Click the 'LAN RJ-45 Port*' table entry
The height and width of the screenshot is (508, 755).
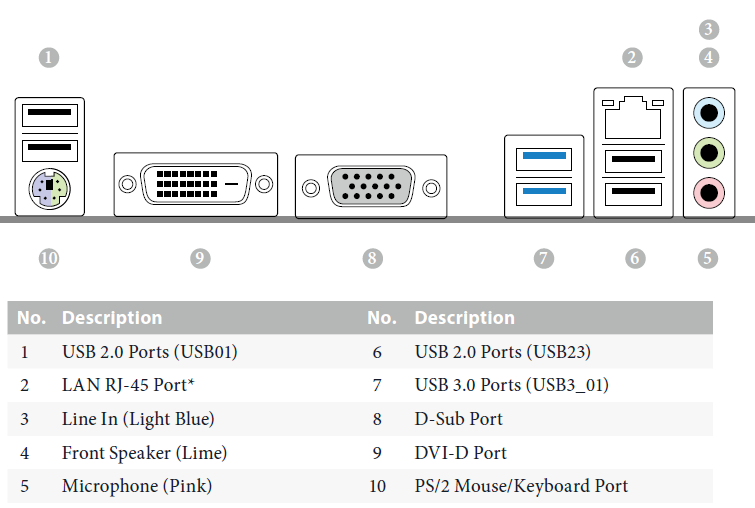click(x=128, y=385)
